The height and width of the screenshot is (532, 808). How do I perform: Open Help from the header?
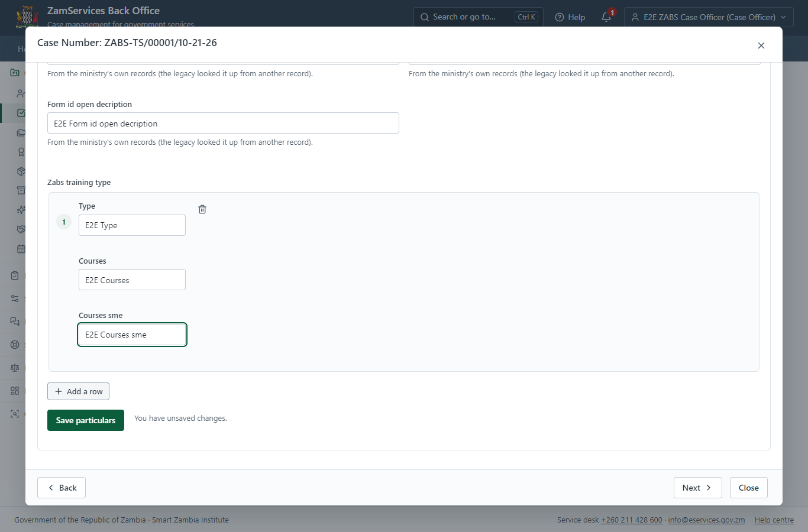click(x=570, y=17)
